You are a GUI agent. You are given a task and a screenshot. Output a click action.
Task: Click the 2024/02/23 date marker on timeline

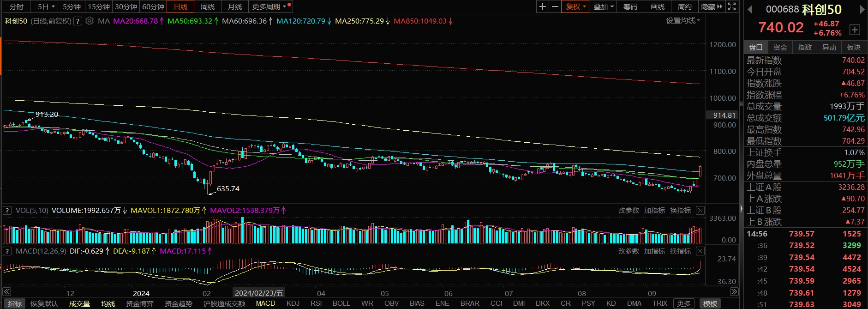point(258,293)
